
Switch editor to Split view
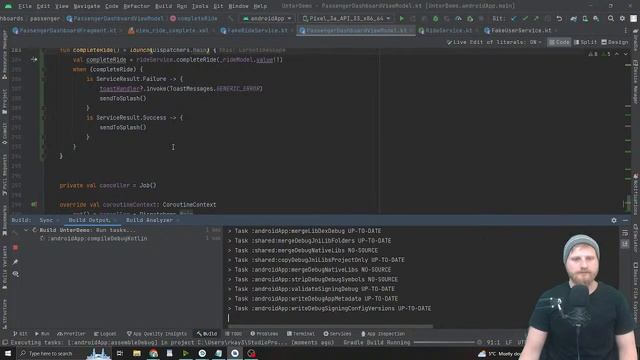coord(585,42)
